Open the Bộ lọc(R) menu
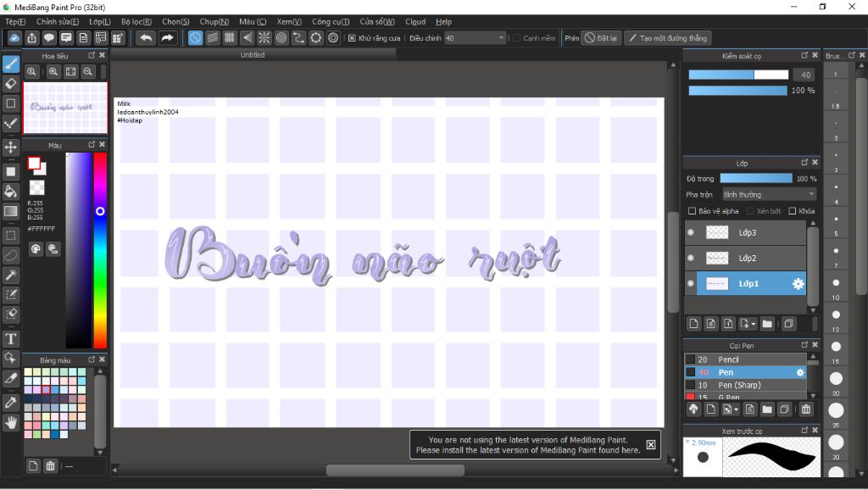The image size is (868, 490). pyautogui.click(x=136, y=21)
